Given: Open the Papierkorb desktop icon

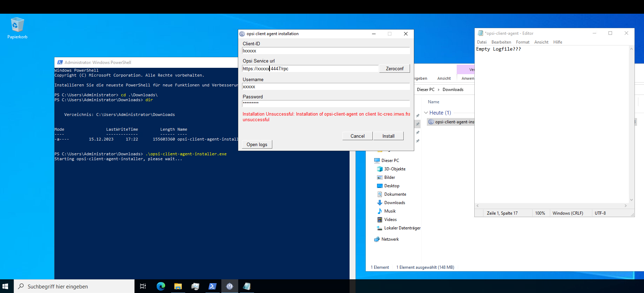Looking at the screenshot, I should coord(17,28).
